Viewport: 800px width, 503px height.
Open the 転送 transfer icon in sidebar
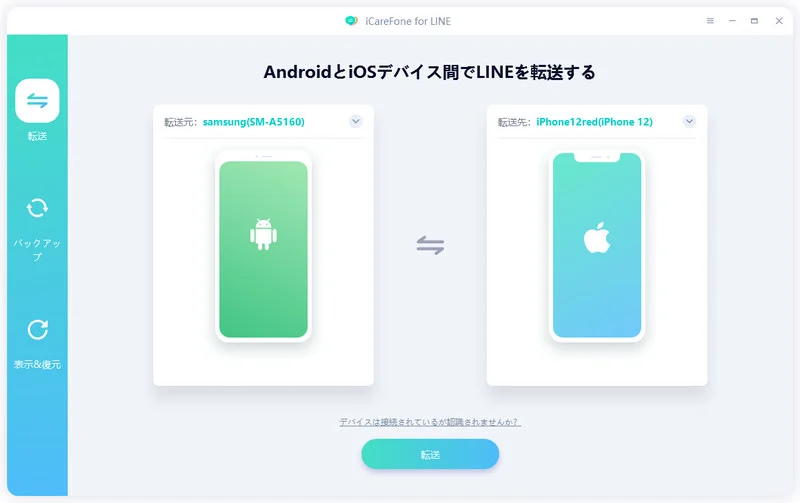[37, 100]
